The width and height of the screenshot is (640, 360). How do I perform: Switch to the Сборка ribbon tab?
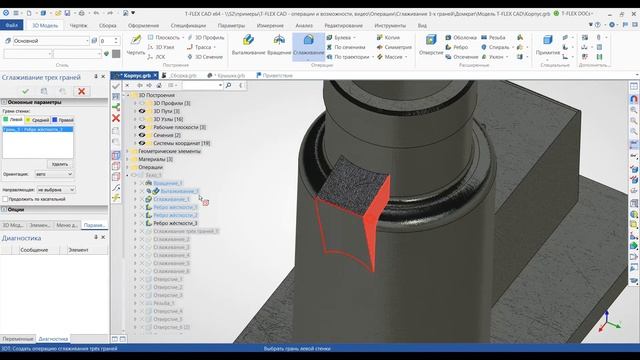point(108,25)
